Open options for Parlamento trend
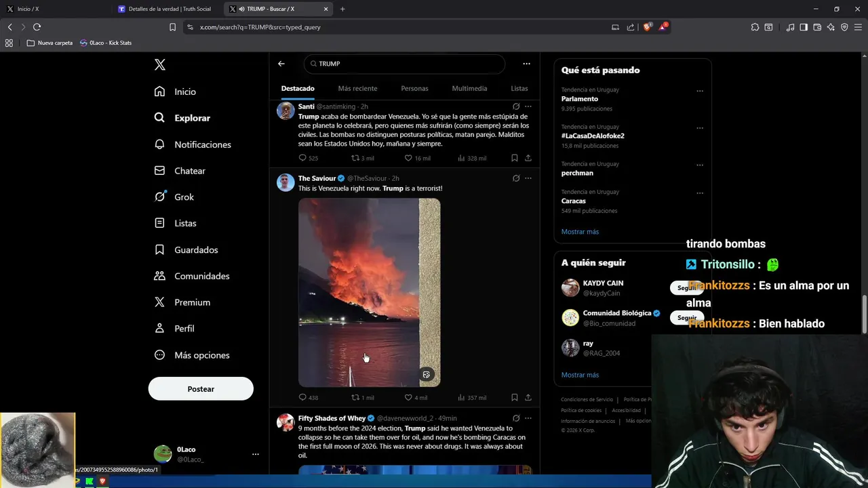Viewport: 868px width, 488px height. (x=700, y=91)
